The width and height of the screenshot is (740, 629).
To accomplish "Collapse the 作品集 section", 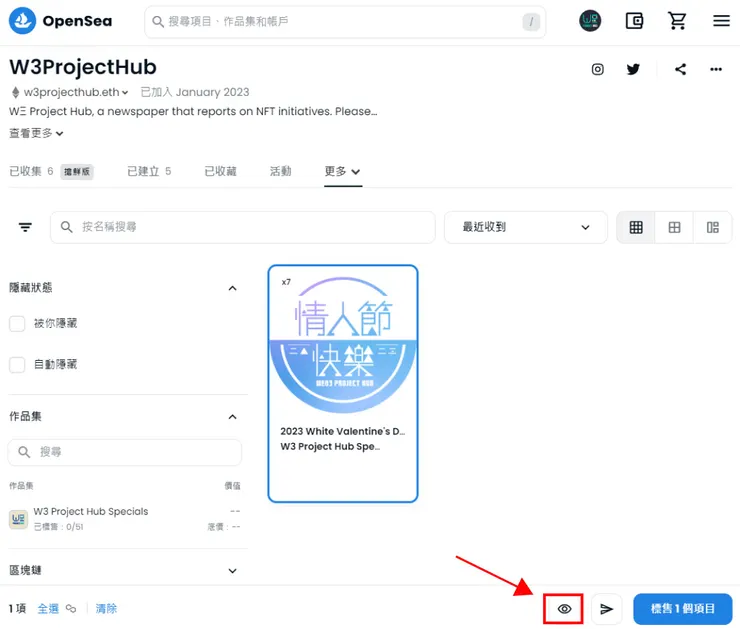I will click(x=232, y=417).
